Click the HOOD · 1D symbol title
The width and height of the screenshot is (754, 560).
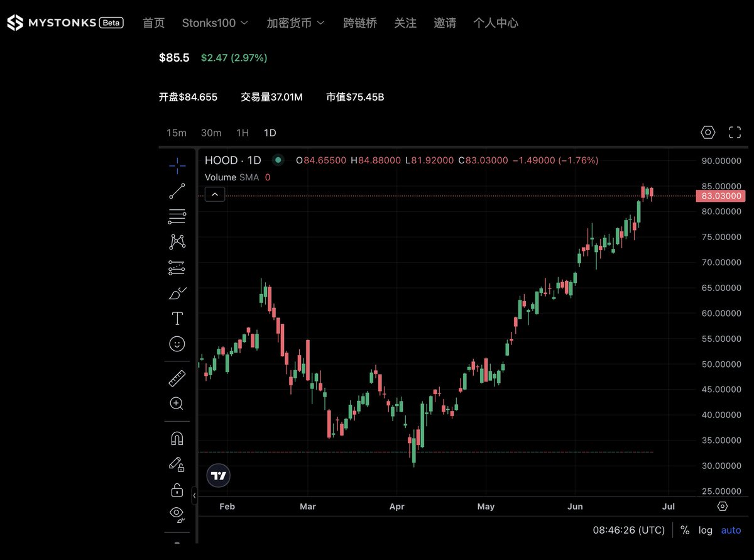232,160
